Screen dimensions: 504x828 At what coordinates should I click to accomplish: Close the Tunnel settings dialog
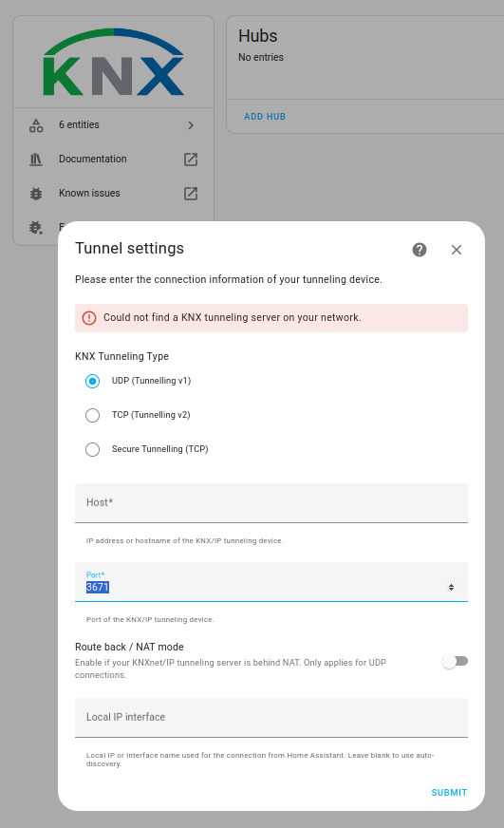click(457, 250)
